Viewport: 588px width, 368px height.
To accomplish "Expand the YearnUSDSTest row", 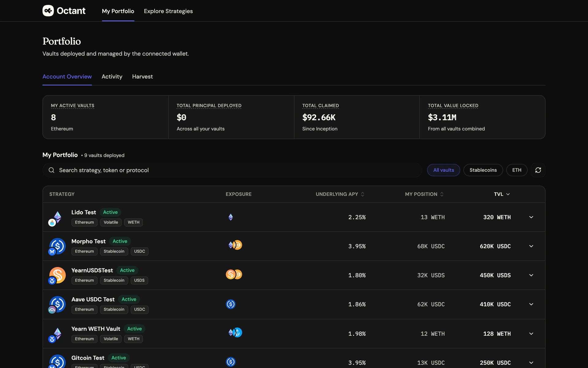I will 531,275.
